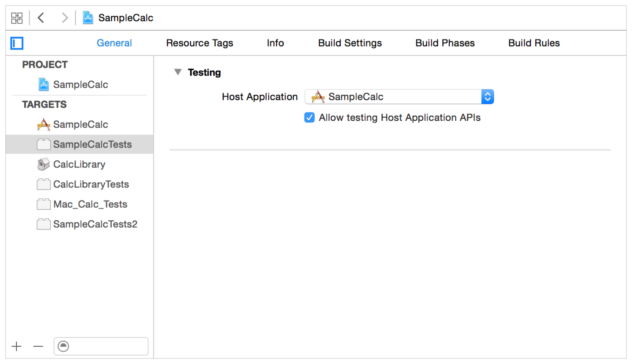
Task: Remove selected target with minus button
Action: point(38,346)
